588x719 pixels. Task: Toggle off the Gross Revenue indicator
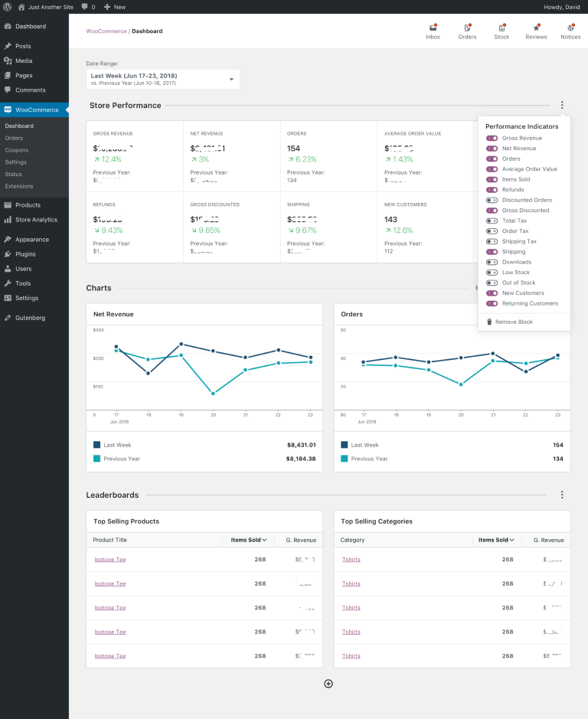492,138
